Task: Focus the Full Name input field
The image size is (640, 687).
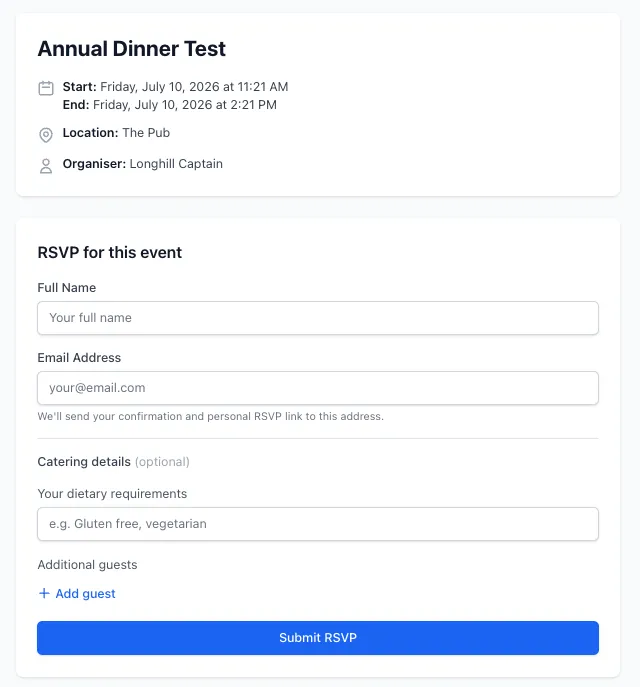Action: pos(318,318)
